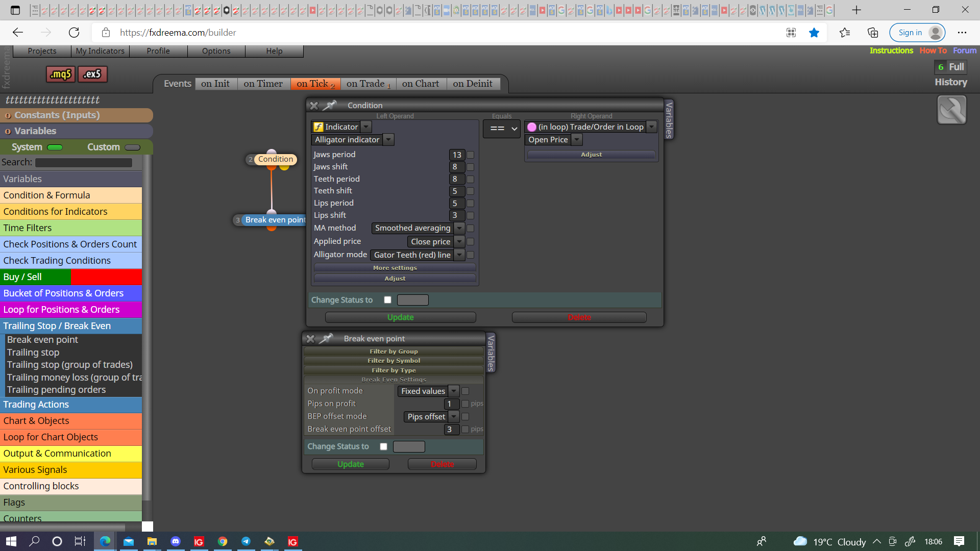This screenshot has width=980, height=551.
Task: Close the Condition panel with X icon
Action: click(x=314, y=106)
